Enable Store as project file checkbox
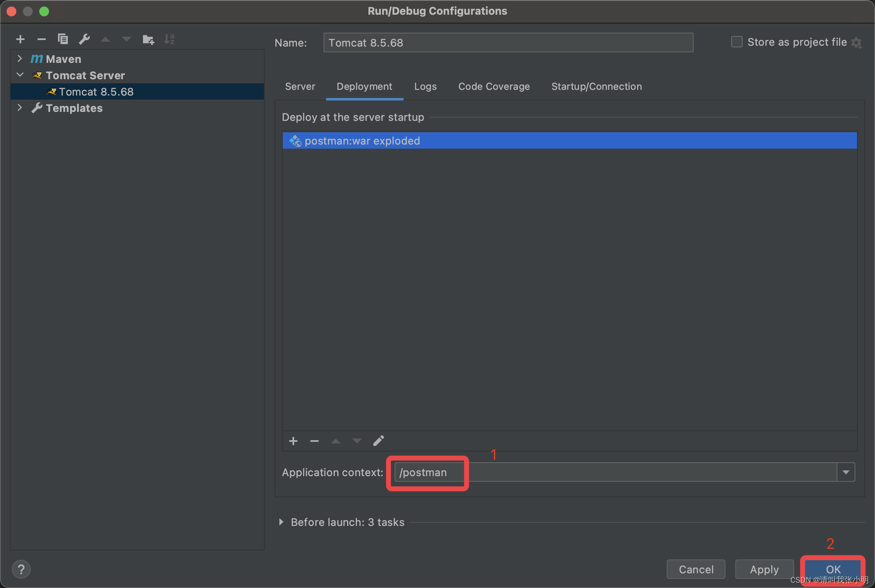The height and width of the screenshot is (588, 875). click(x=737, y=42)
